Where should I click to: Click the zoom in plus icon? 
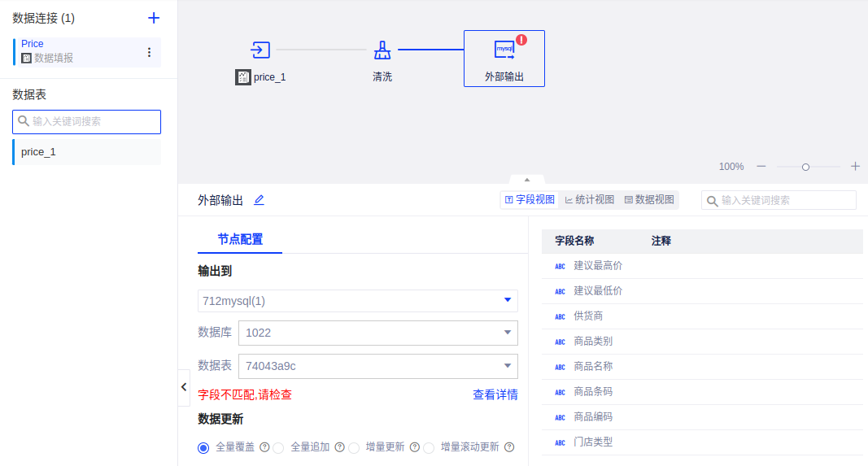(x=855, y=166)
